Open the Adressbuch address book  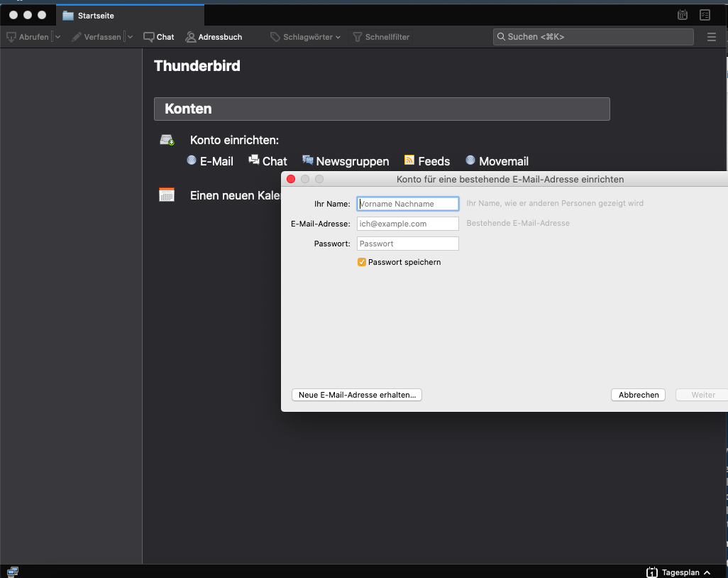pyautogui.click(x=214, y=37)
